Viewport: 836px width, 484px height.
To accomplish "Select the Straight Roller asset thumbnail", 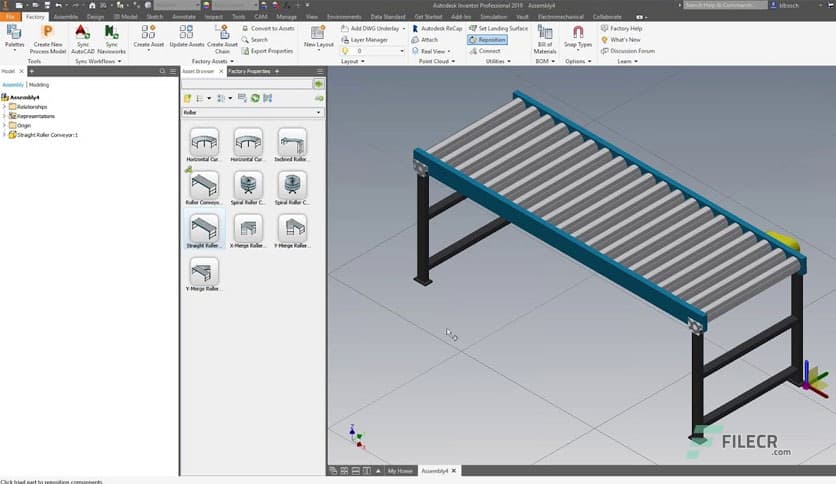I will coord(204,228).
